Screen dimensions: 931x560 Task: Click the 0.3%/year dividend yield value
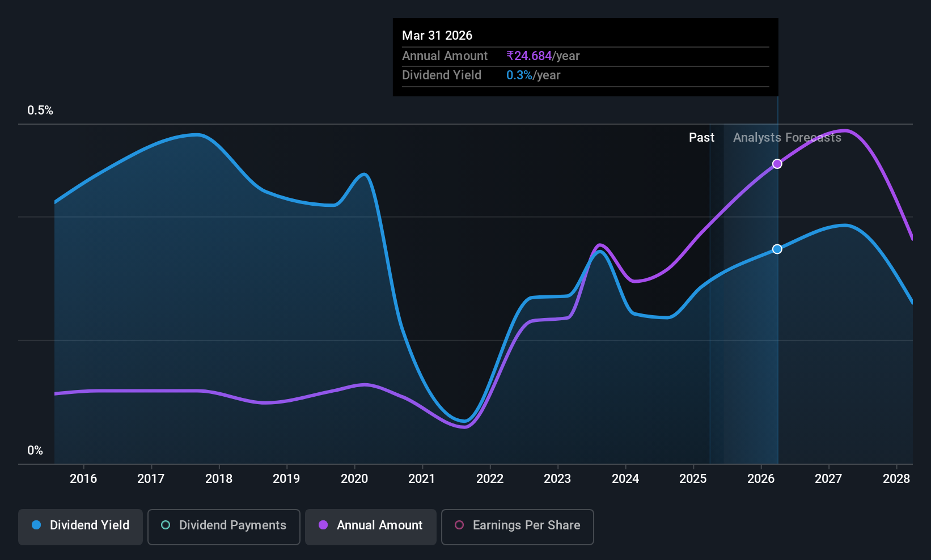pos(534,75)
